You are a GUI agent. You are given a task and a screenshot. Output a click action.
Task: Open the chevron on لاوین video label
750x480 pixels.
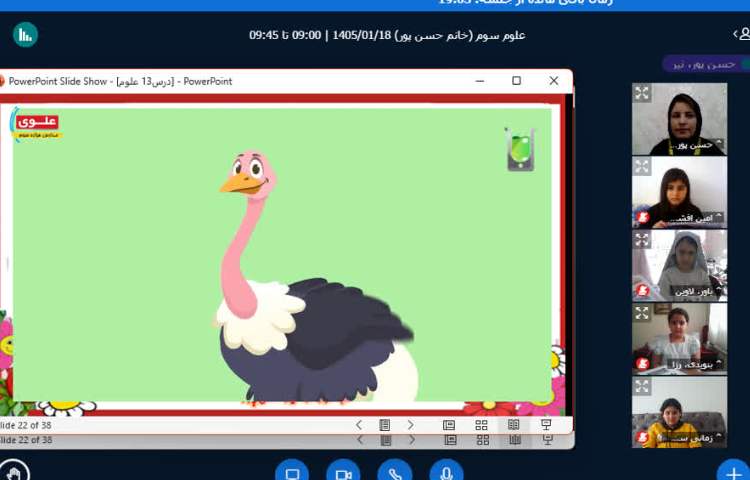click(x=718, y=290)
